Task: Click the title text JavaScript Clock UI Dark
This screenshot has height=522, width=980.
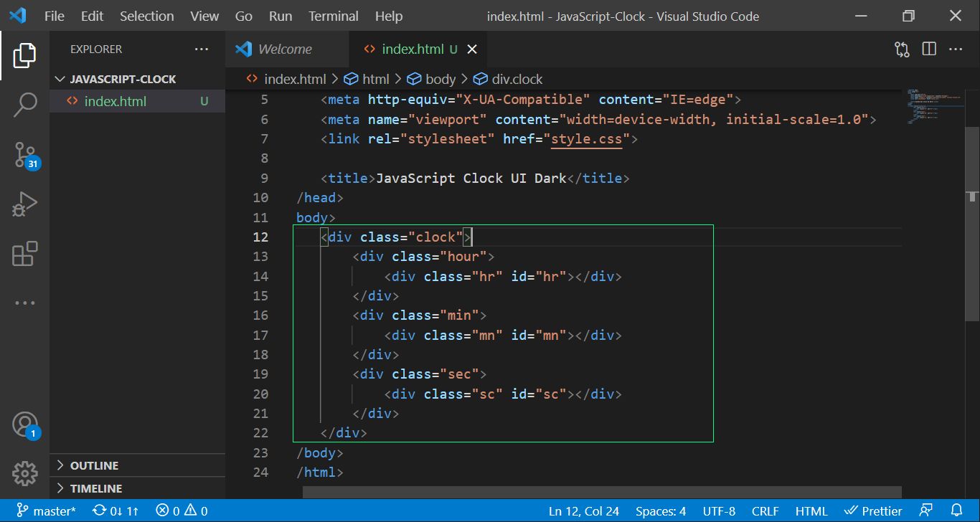Action: click(471, 178)
